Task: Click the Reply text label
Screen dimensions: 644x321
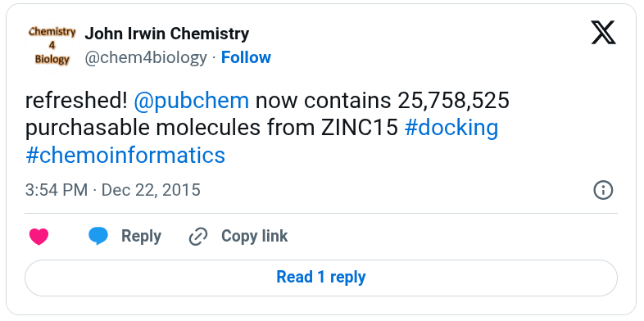Action: (x=141, y=236)
